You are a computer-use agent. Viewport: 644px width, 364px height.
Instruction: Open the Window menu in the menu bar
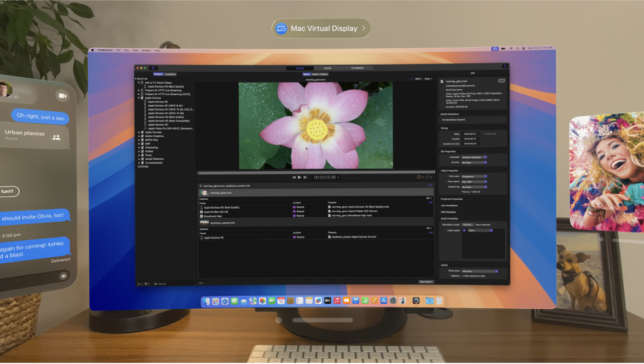[x=145, y=49]
